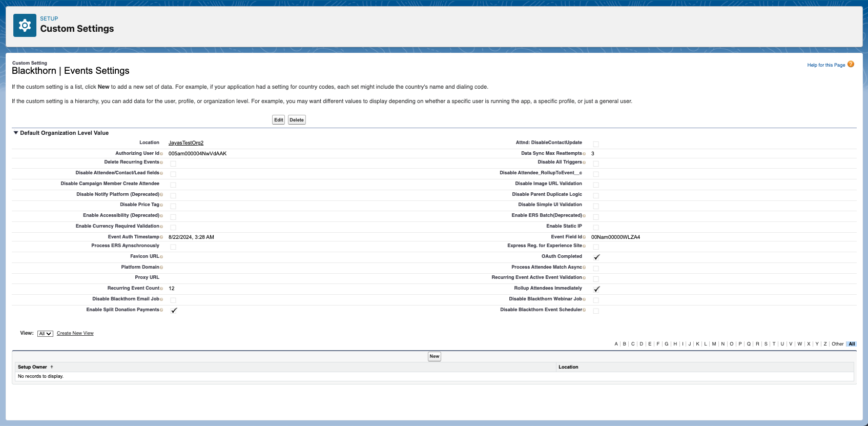Viewport: 868px width, 426px height.
Task: Click info icon beside Process Attendee Match Async
Action: (x=584, y=268)
